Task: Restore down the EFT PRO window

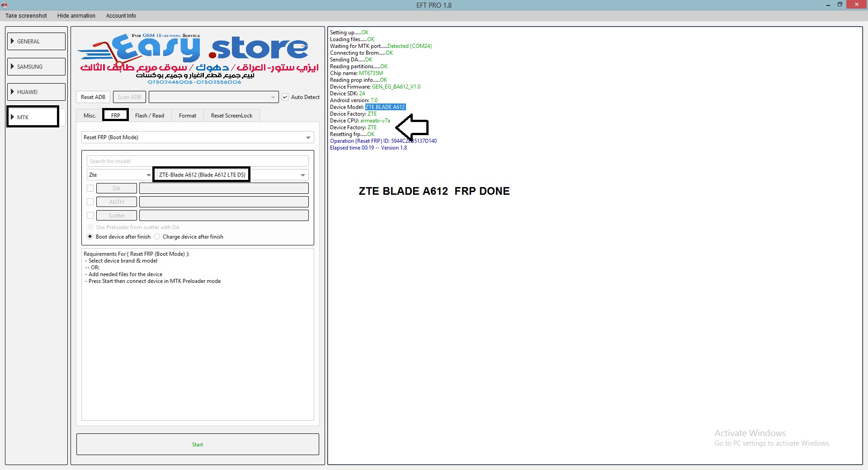Action: tap(840, 5)
